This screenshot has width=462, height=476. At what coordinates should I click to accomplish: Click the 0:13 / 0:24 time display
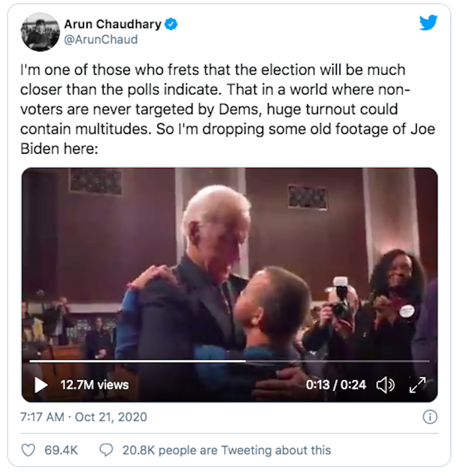336,385
